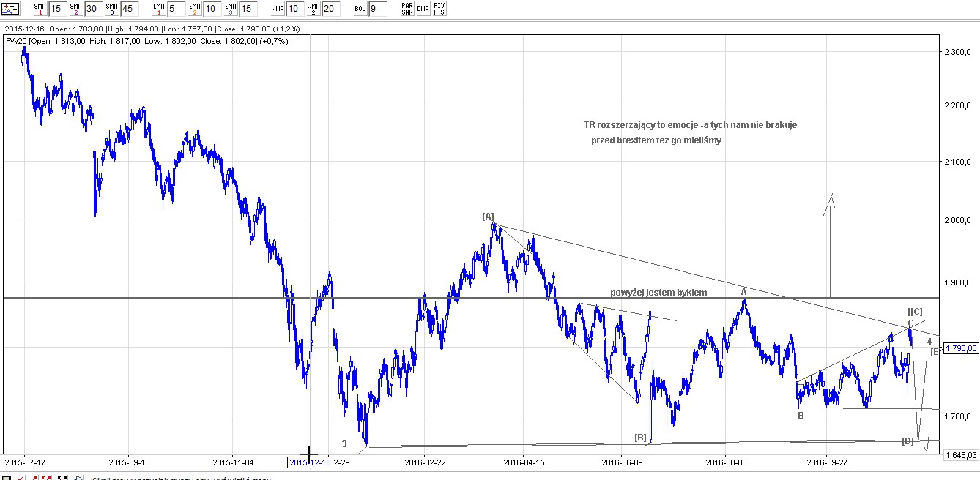Edit the EMA 2 period field 10

pyautogui.click(x=212, y=10)
